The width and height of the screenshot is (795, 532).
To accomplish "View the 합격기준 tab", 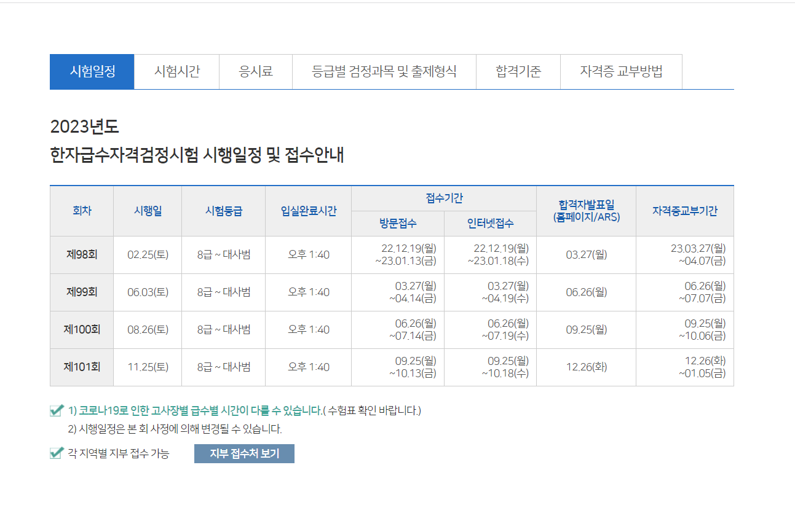I will click(517, 72).
